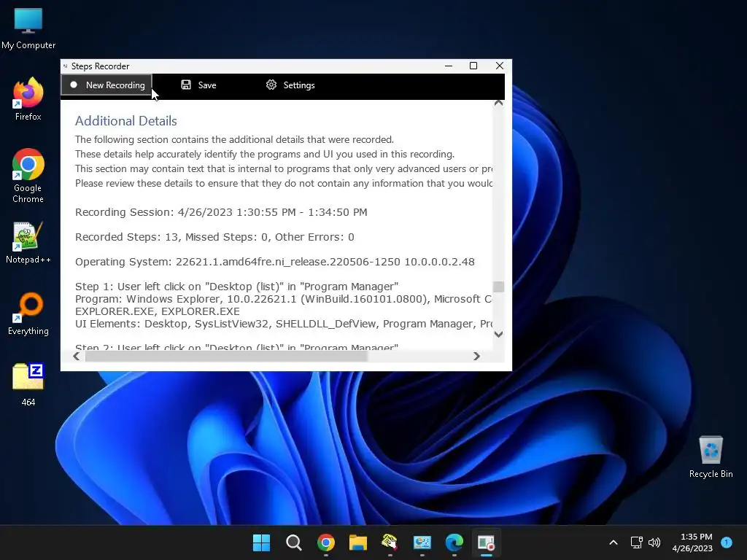The image size is (747, 560).
Task: Minimize the Steps Recorder window
Action: click(449, 66)
